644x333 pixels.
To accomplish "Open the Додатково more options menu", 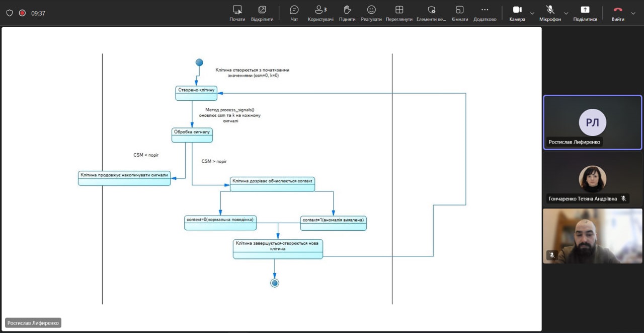I will tap(485, 13).
